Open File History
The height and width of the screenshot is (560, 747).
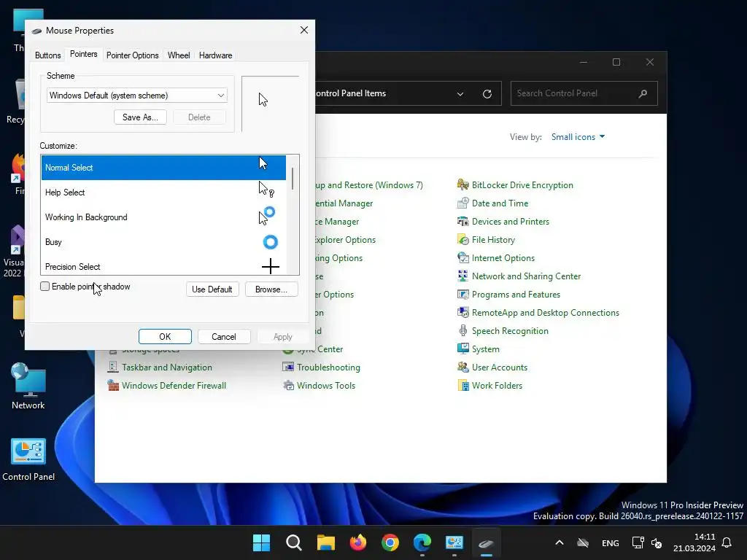(x=493, y=240)
